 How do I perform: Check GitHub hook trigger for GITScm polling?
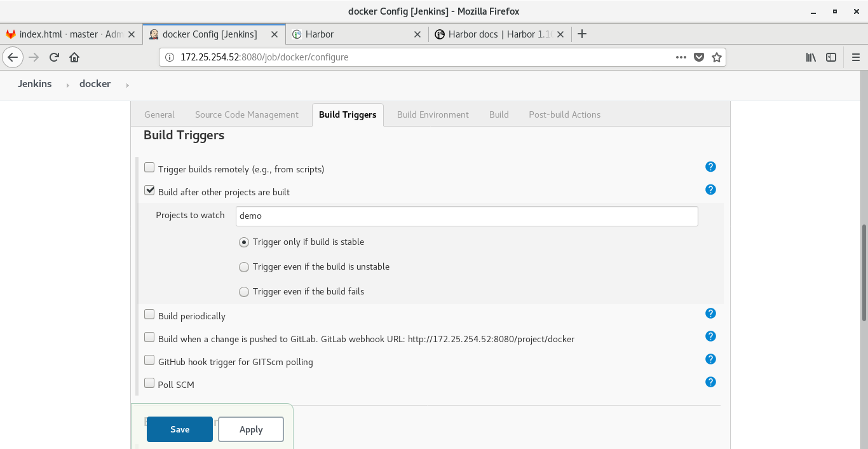(x=149, y=360)
